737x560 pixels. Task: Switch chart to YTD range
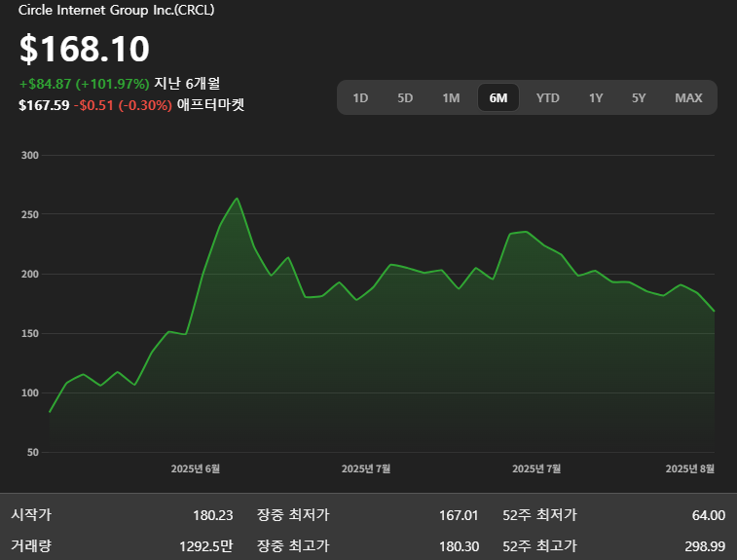point(547,97)
